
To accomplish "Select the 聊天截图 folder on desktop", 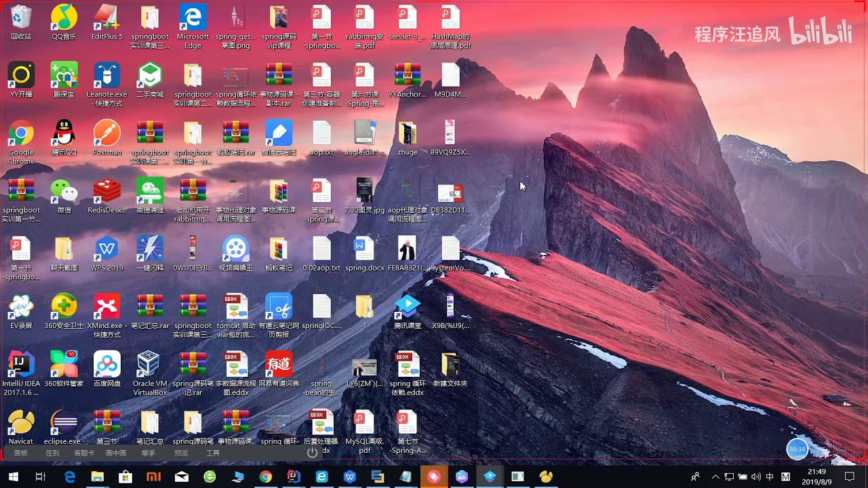I will [x=64, y=253].
